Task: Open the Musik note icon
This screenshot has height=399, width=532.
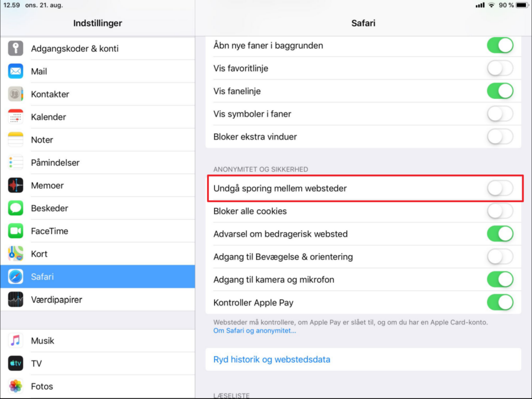Action: 16,341
